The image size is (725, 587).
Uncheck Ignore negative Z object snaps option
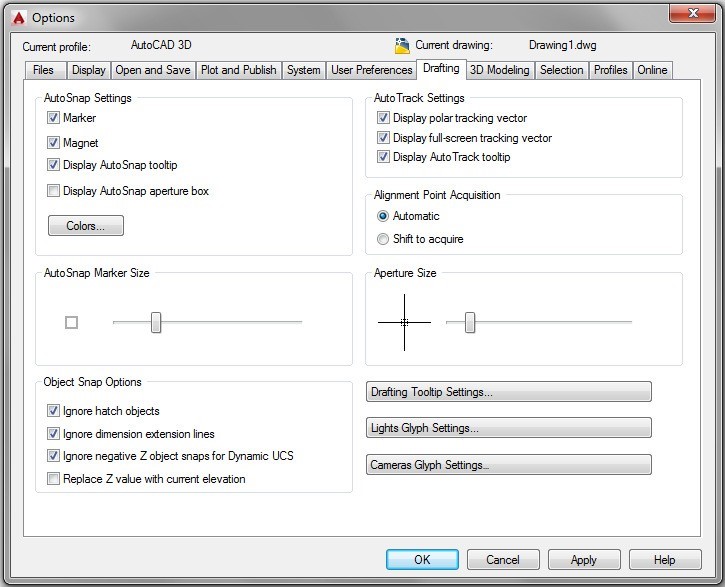point(53,456)
